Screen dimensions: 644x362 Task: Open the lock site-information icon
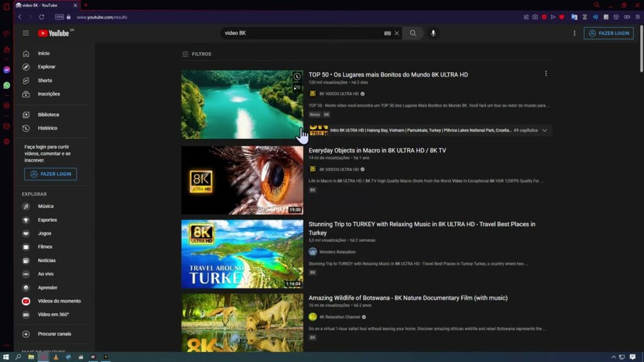(x=69, y=17)
